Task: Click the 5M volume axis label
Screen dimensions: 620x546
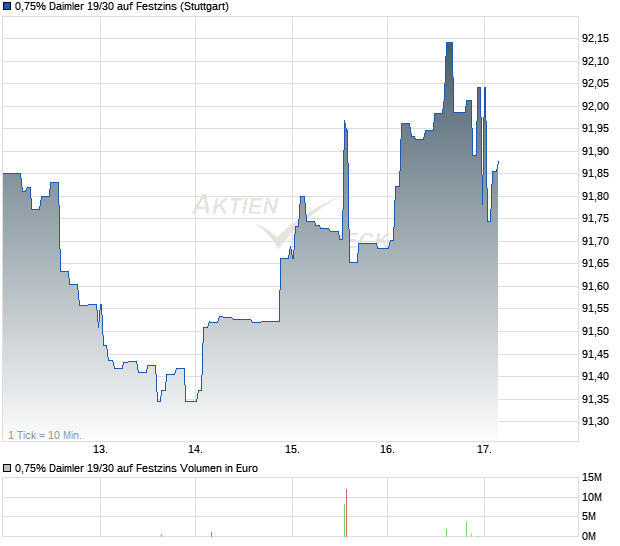Action: [589, 516]
